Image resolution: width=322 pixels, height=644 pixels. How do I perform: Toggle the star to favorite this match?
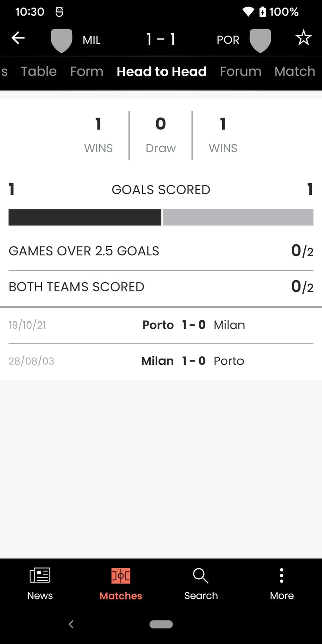(303, 38)
